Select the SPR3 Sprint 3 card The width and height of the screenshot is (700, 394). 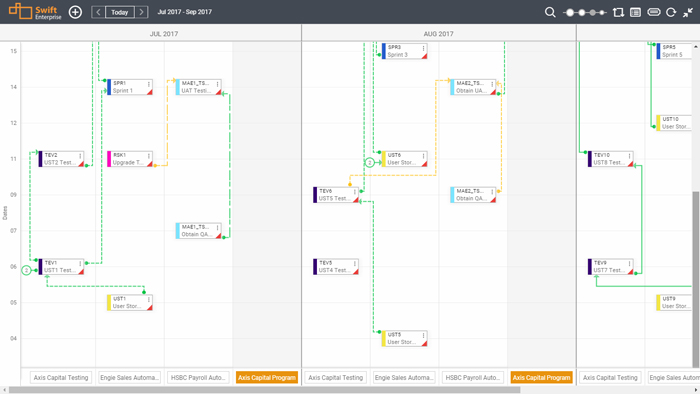click(x=404, y=51)
